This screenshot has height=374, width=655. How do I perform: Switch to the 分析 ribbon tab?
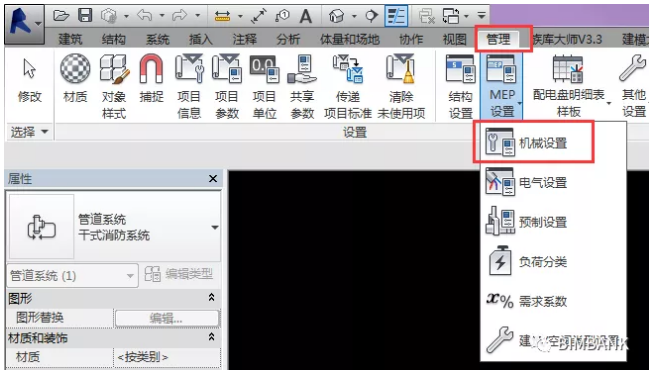click(x=288, y=39)
